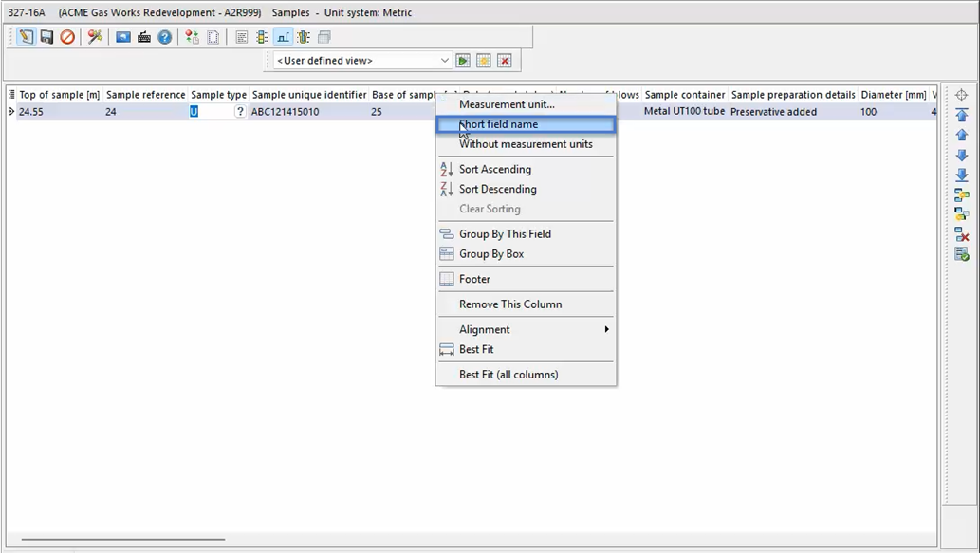
Task: Choose Remove This Column menu entry
Action: pyautogui.click(x=510, y=304)
